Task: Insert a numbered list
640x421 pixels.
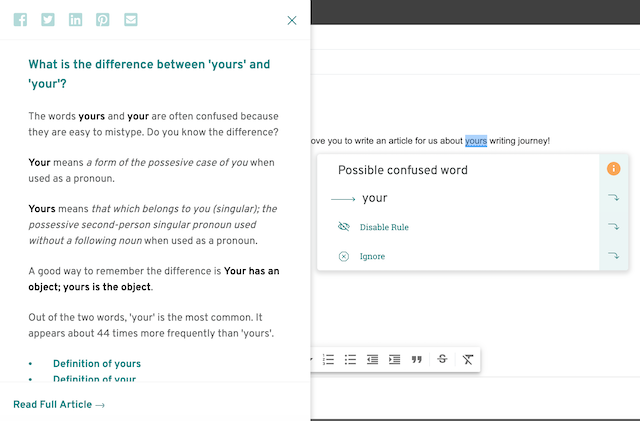Action: (328, 359)
